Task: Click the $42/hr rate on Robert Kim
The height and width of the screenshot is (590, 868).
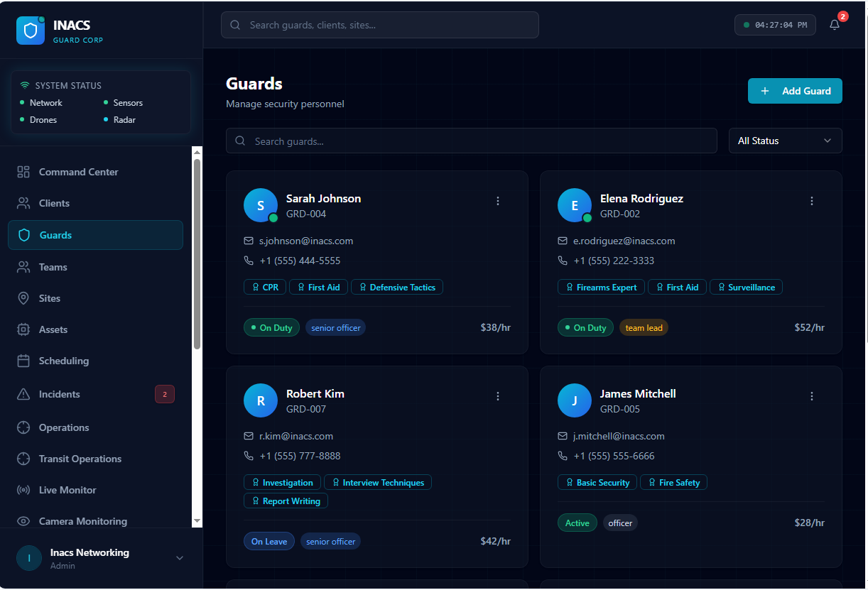Action: coord(496,541)
